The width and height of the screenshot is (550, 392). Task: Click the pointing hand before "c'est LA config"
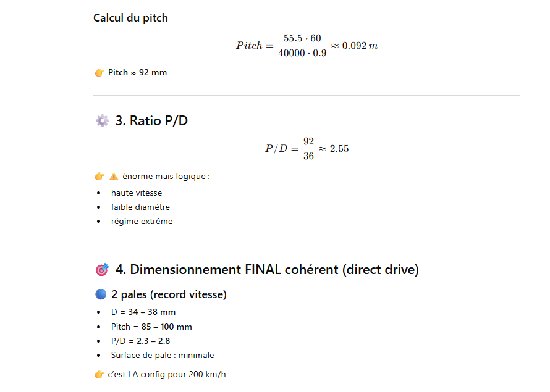[99, 375]
